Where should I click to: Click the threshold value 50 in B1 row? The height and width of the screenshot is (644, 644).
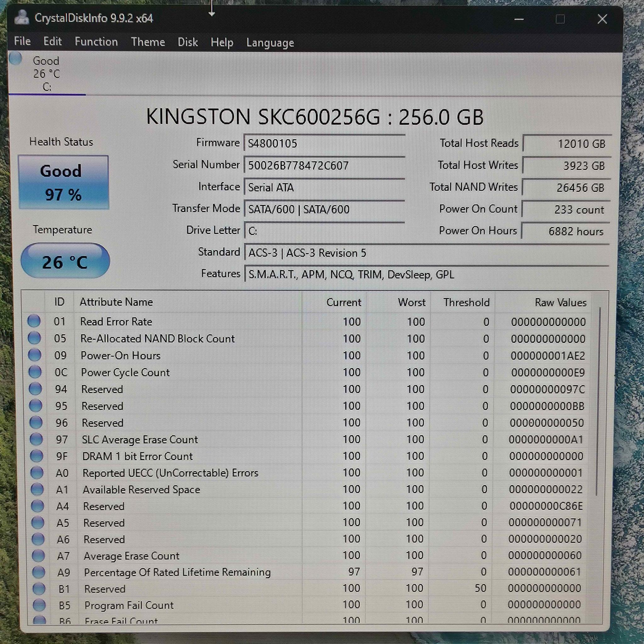[x=480, y=588]
